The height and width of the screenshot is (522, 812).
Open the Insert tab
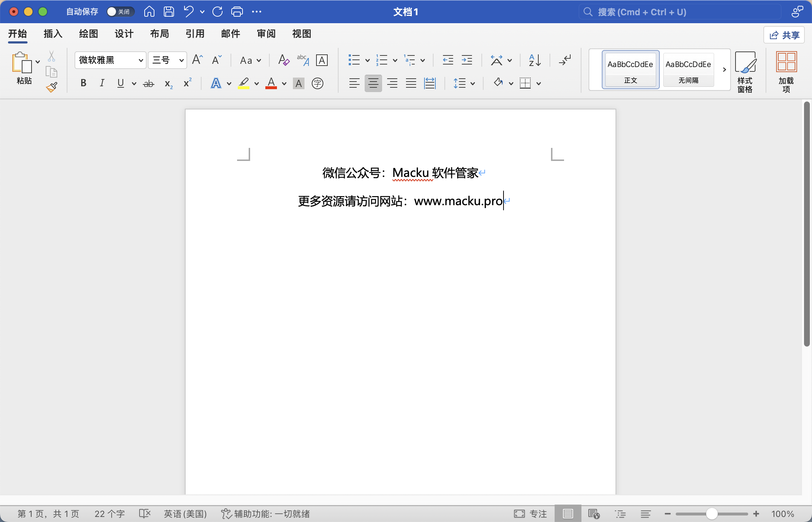(53, 34)
